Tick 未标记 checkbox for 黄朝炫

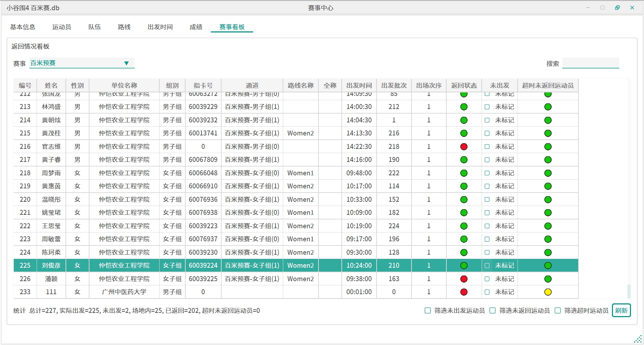[487, 120]
